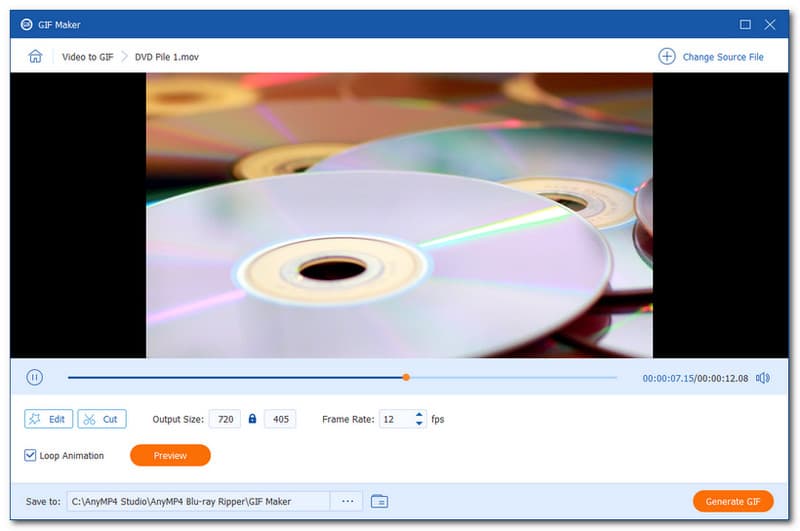Toggle the aspect ratio lock icon
This screenshot has height=531, width=800.
[252, 419]
